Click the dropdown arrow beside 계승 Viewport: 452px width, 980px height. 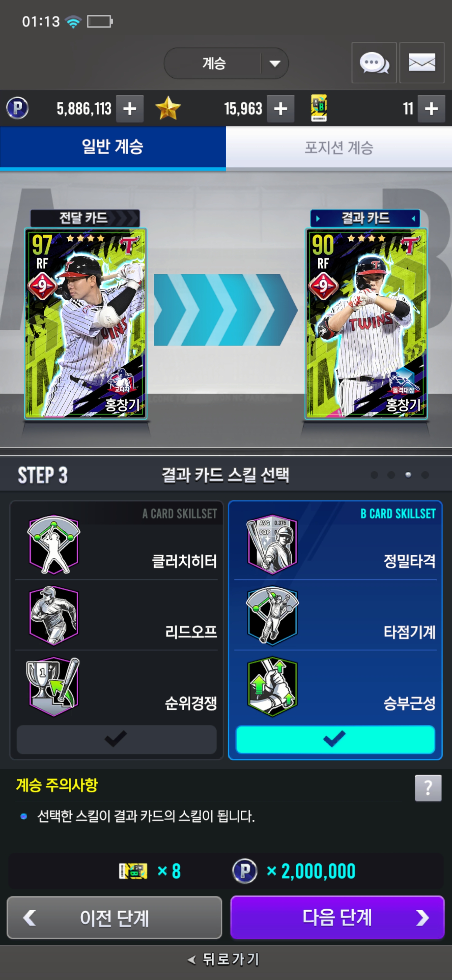point(274,63)
